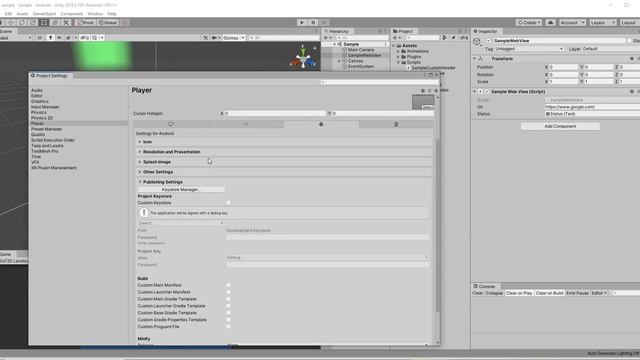Open the Account dropdown
The width and height of the screenshot is (640, 360).
pos(572,22)
